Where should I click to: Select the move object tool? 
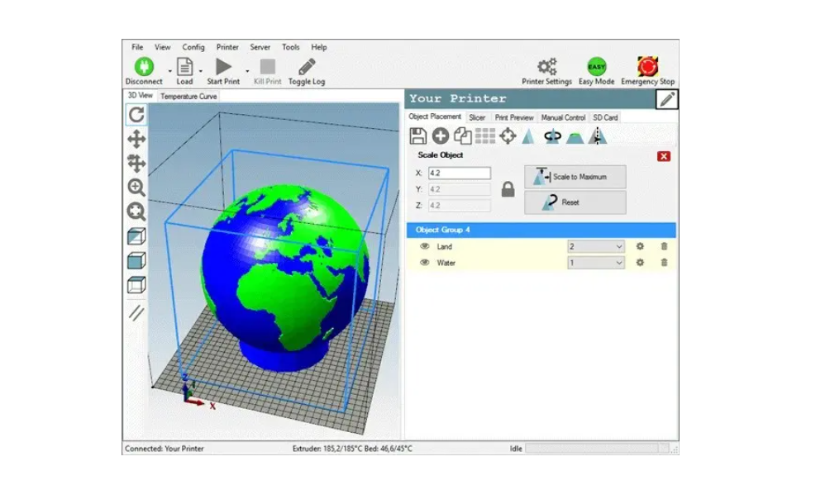[x=136, y=163]
